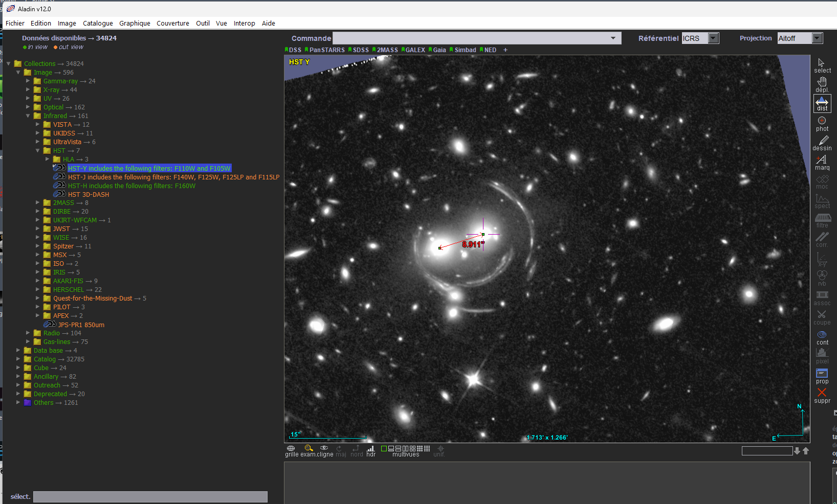The width and height of the screenshot is (837, 504).
Task: Expand the JWST folder
Action: click(x=38, y=229)
